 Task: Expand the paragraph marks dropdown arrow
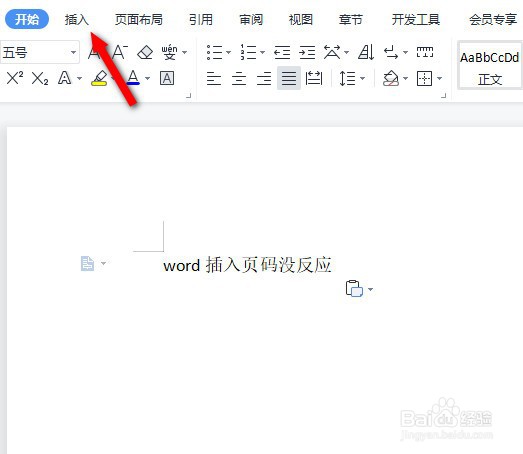pyautogui.click(x=405, y=52)
